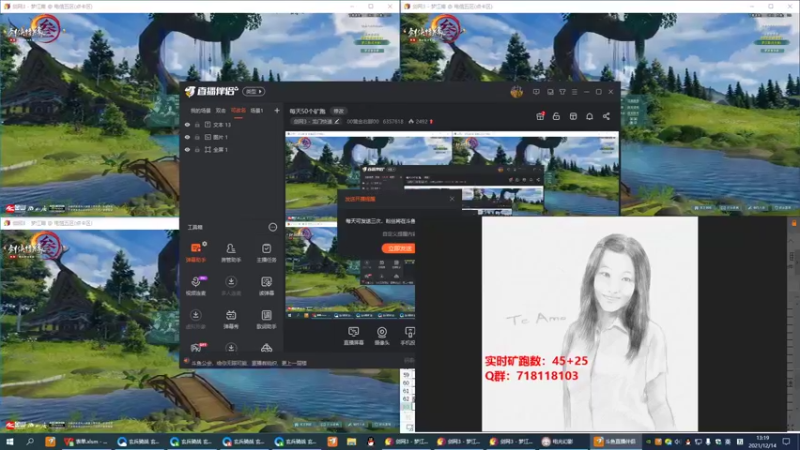Click the 全屏 1 layer name
The image size is (800, 450).
tap(220, 149)
